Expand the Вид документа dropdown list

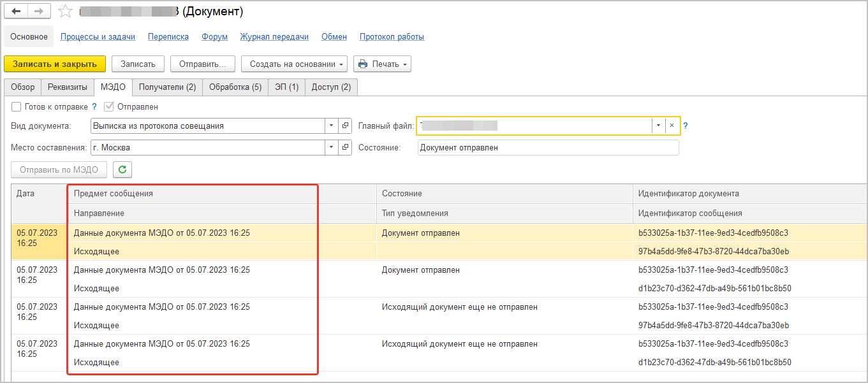click(x=331, y=126)
